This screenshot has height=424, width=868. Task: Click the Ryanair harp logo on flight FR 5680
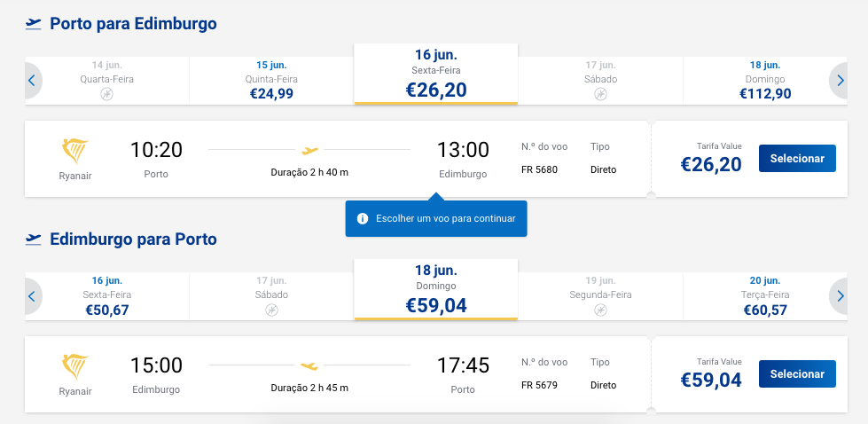pos(75,151)
